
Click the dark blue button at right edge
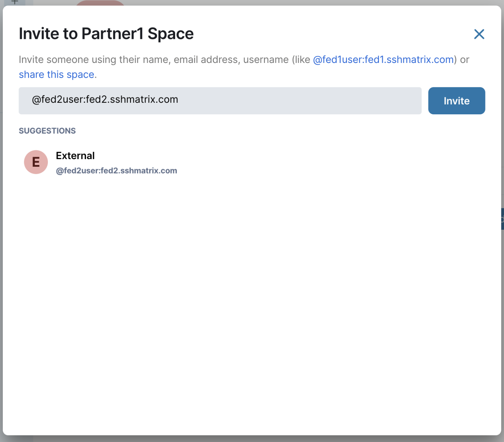pyautogui.click(x=502, y=219)
